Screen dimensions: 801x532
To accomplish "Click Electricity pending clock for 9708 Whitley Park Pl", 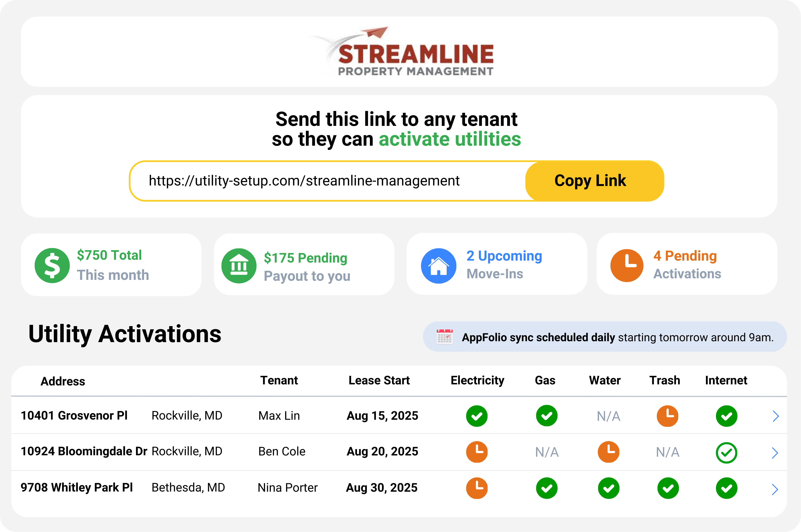I will [477, 488].
